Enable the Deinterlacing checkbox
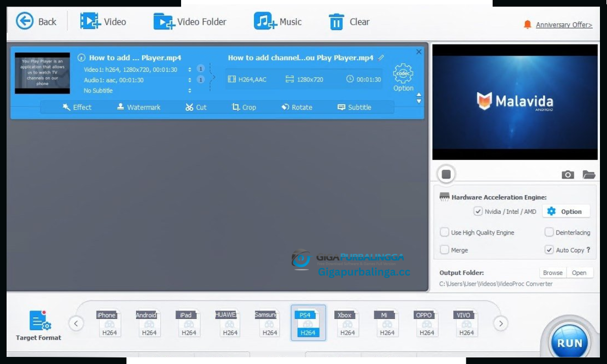Image resolution: width=607 pixels, height=364 pixels. pos(549,232)
